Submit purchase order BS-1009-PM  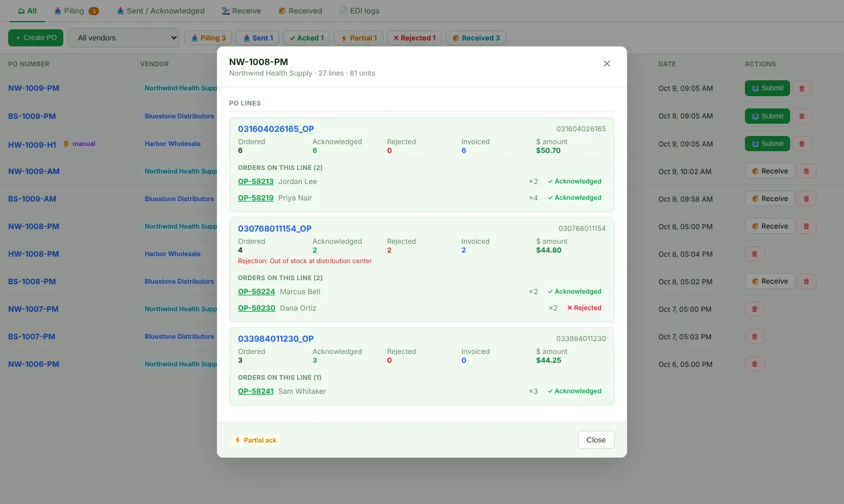point(767,116)
